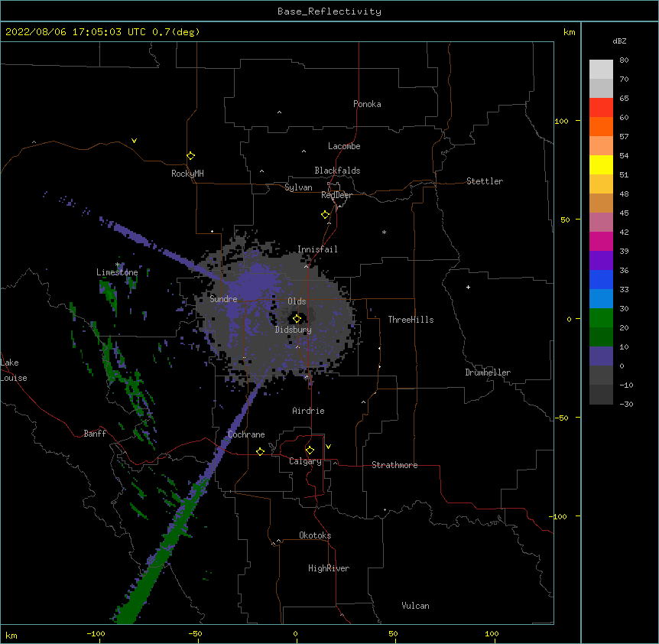The image size is (659, 644).
Task: Click the white caret marker west of Ponoka
Action: 280,112
